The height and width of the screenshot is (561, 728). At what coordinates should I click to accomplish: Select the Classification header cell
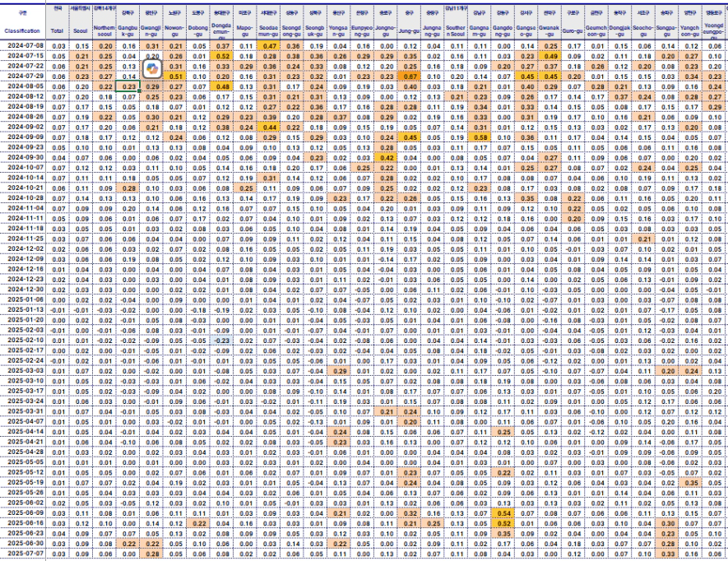click(23, 31)
